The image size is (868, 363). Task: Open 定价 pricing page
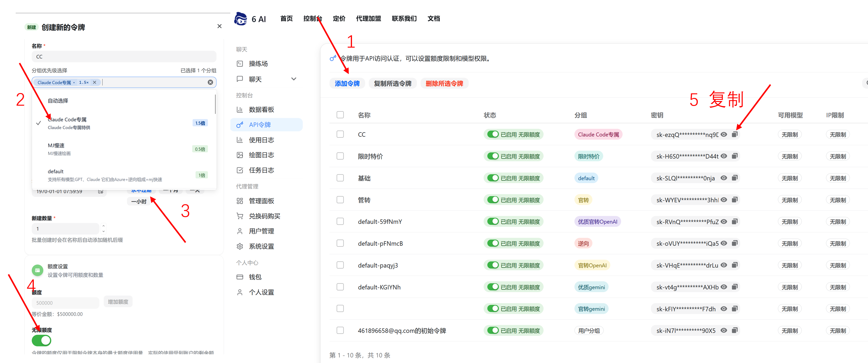pos(339,18)
